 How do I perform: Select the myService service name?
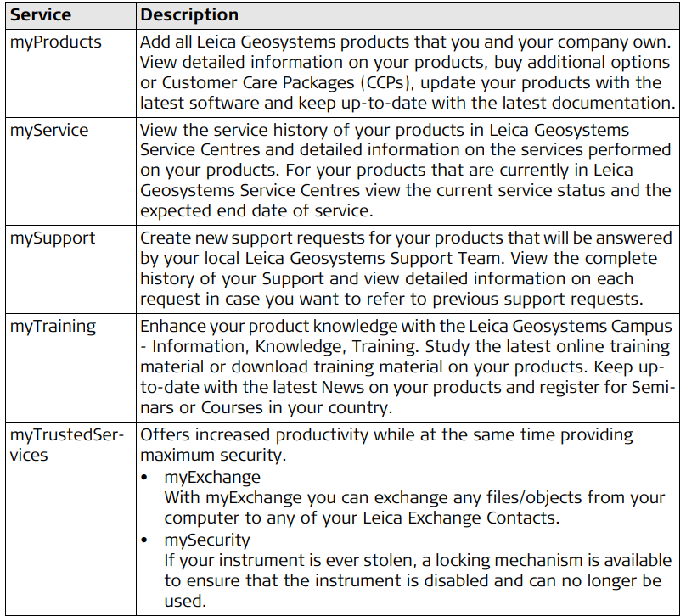(x=48, y=130)
